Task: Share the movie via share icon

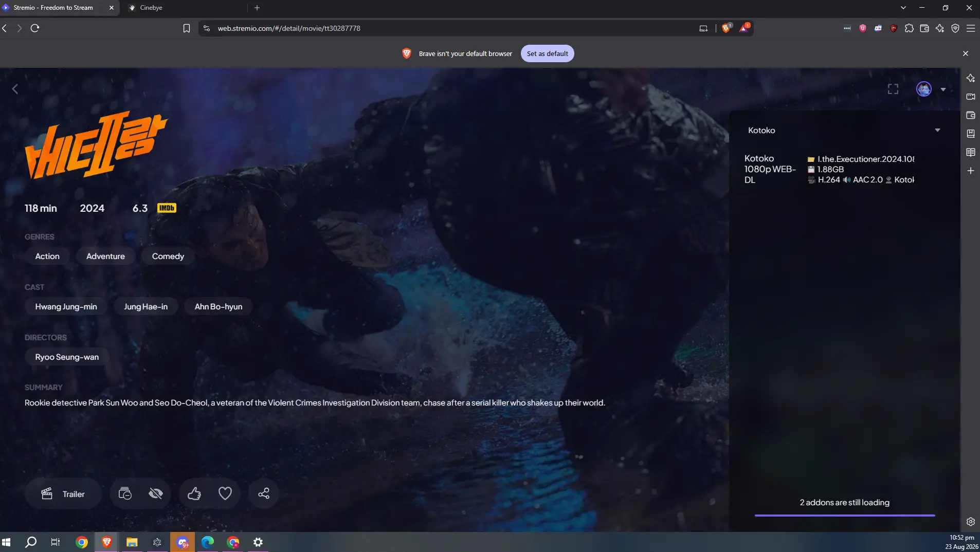Action: coord(264,494)
